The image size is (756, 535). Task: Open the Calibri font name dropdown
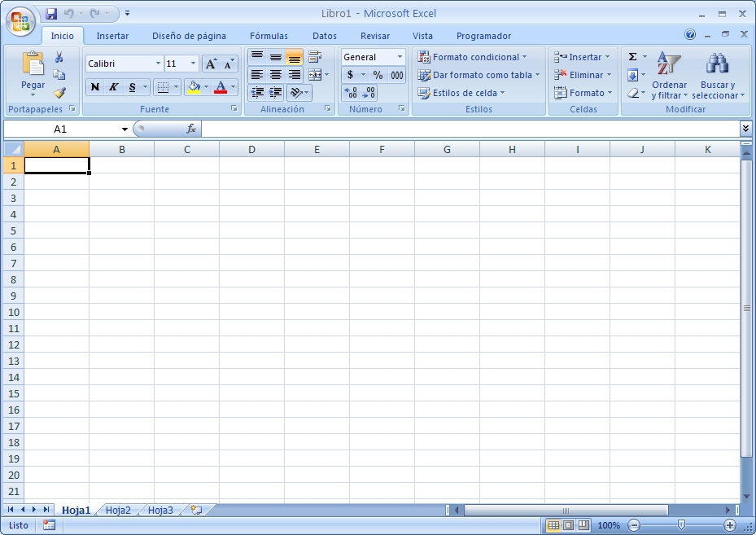[x=158, y=64]
